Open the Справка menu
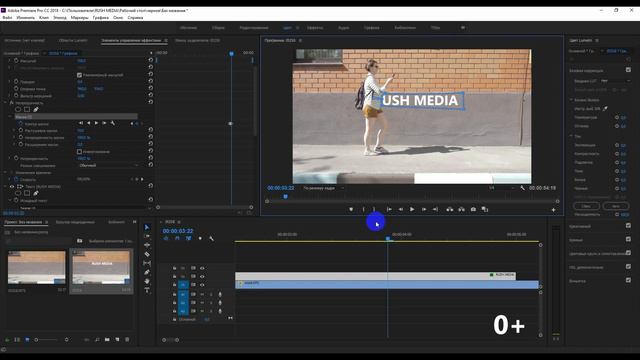Screen dimensions: 640x360 [135, 18]
